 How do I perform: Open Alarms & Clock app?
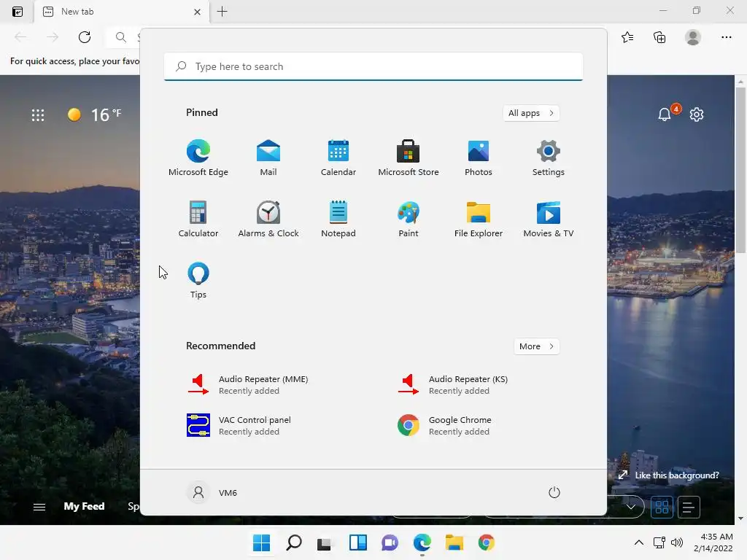(268, 219)
